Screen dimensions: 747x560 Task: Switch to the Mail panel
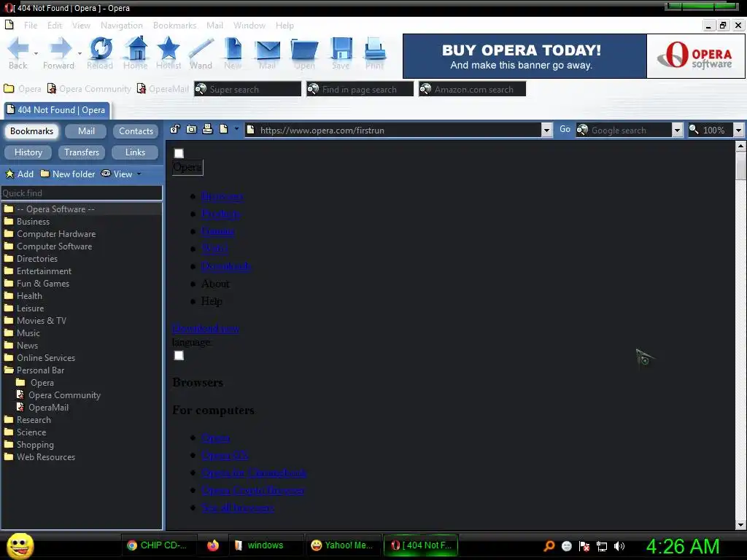(x=86, y=131)
